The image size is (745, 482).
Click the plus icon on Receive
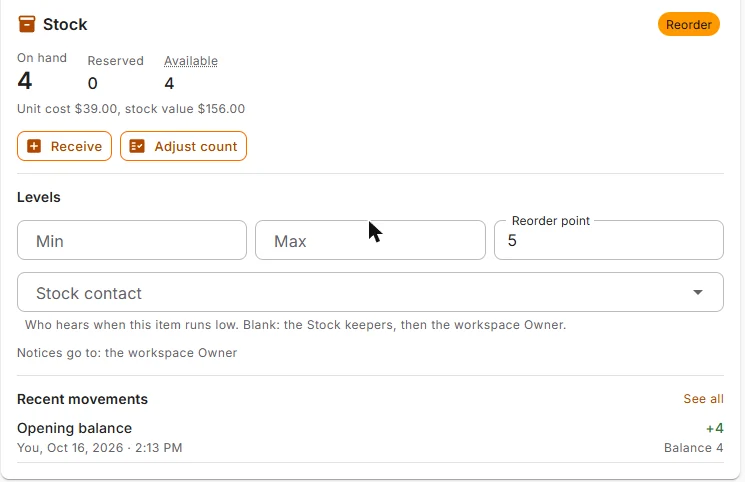34,146
